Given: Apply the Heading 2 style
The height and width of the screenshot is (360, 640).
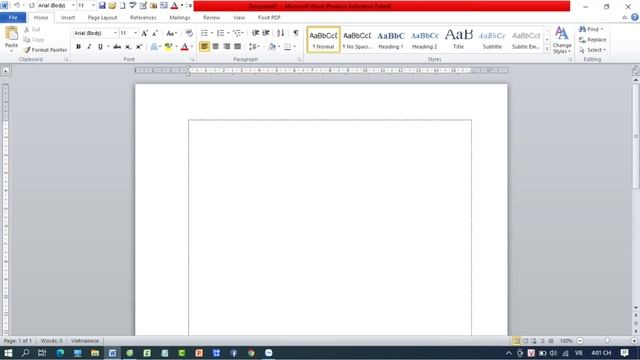Looking at the screenshot, I should [x=424, y=40].
